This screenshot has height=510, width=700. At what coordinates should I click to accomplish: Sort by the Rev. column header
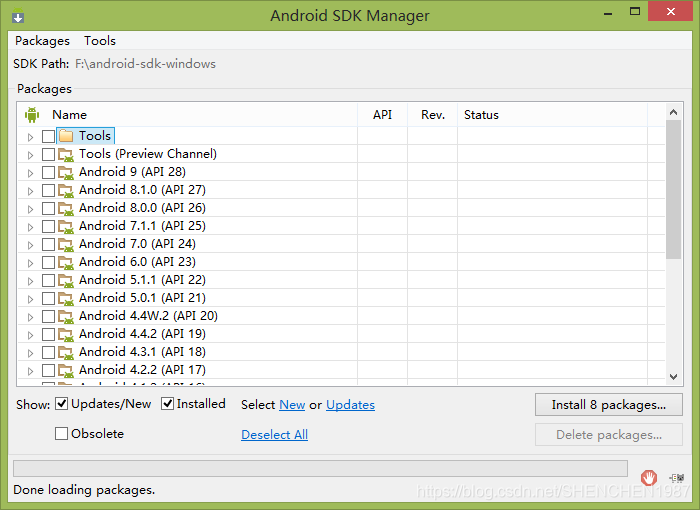click(433, 115)
